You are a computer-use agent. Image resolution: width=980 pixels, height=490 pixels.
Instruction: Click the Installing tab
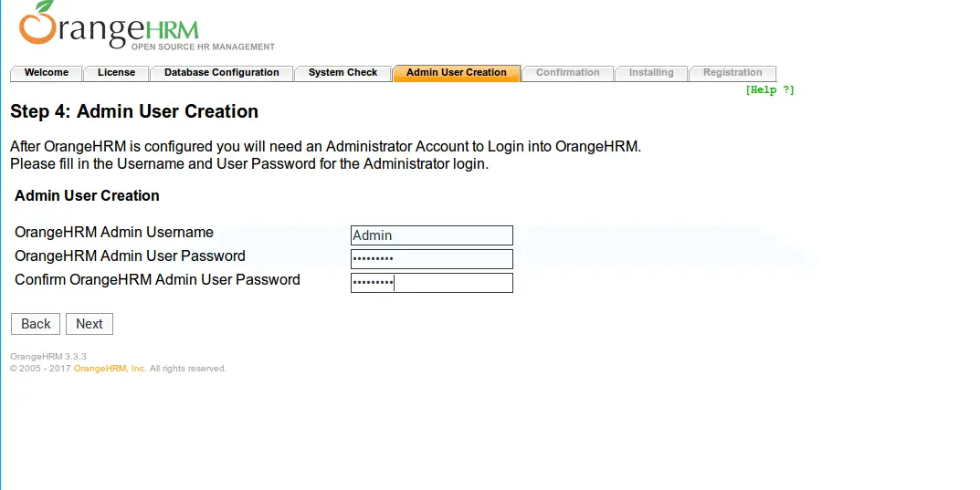tap(651, 72)
